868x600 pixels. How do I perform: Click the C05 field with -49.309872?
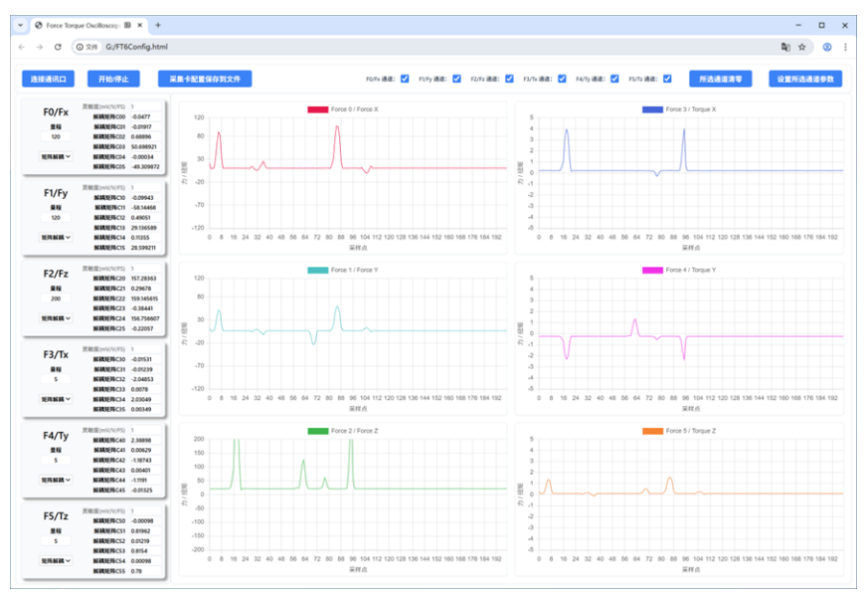coord(145,167)
